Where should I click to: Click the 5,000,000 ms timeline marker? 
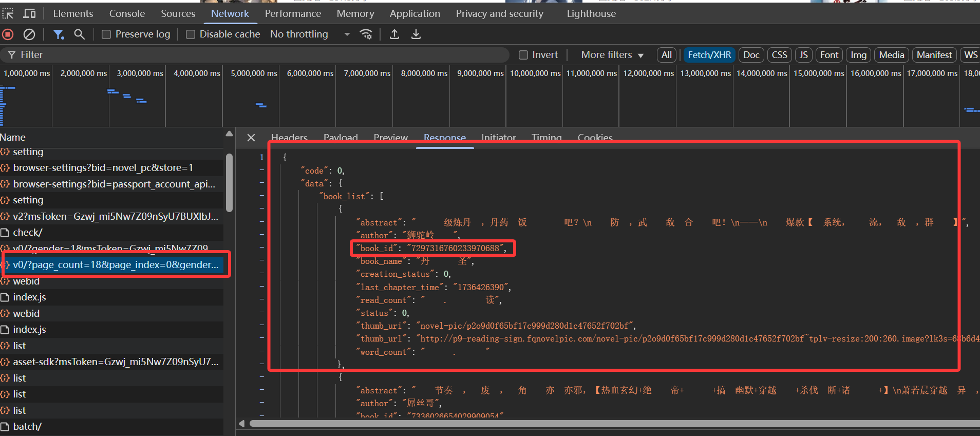click(254, 73)
